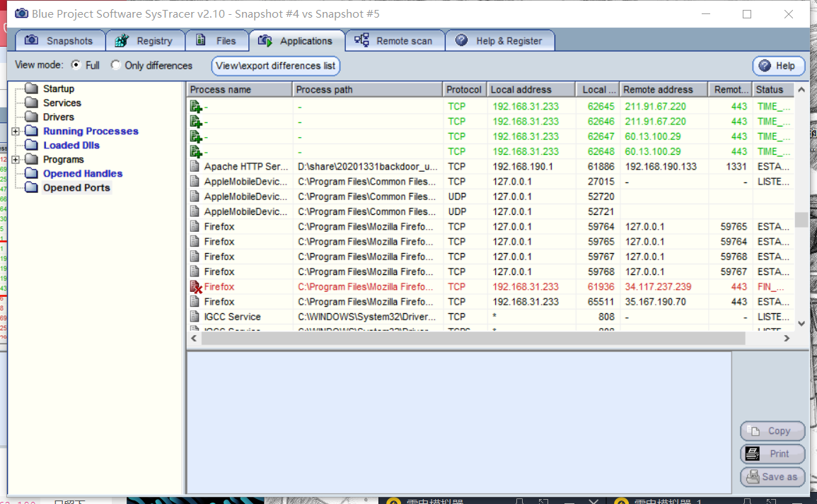
Task: Click the added-entry icon for port 62647
Action: 196,136
